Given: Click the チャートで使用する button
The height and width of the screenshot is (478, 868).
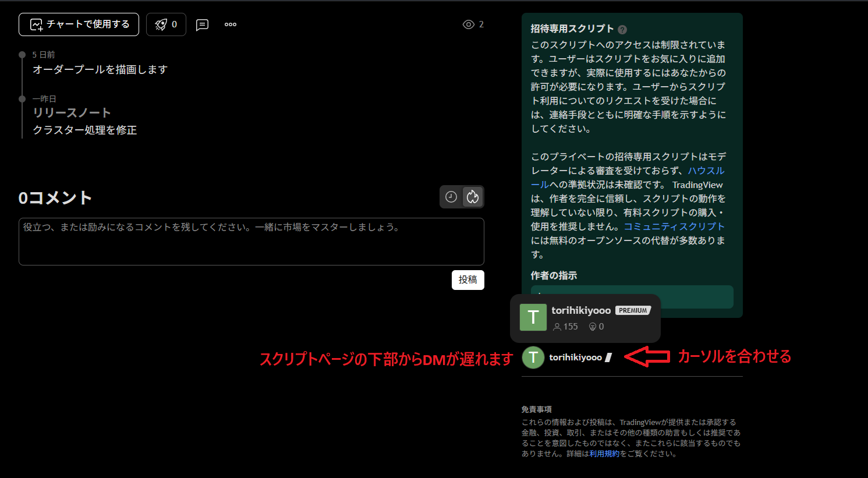Looking at the screenshot, I should tap(79, 24).
